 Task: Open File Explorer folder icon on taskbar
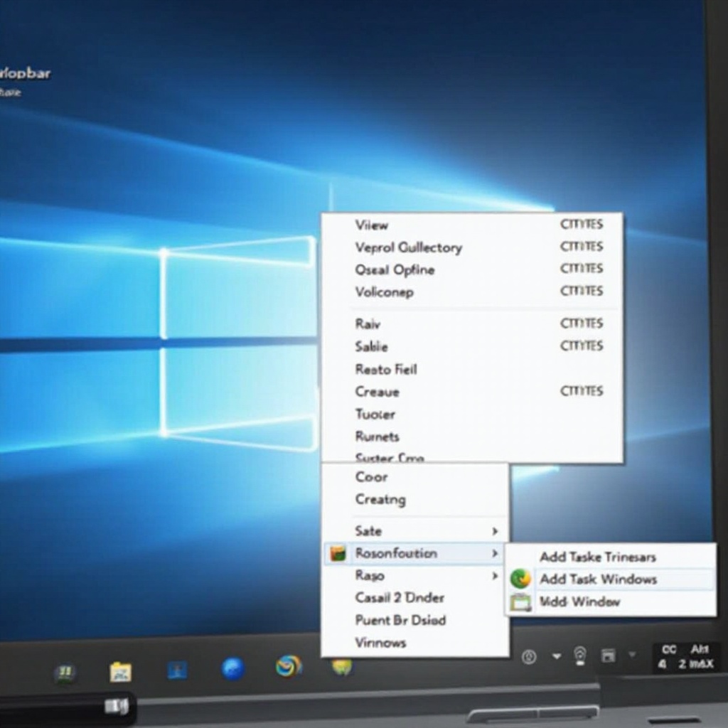coord(121,671)
